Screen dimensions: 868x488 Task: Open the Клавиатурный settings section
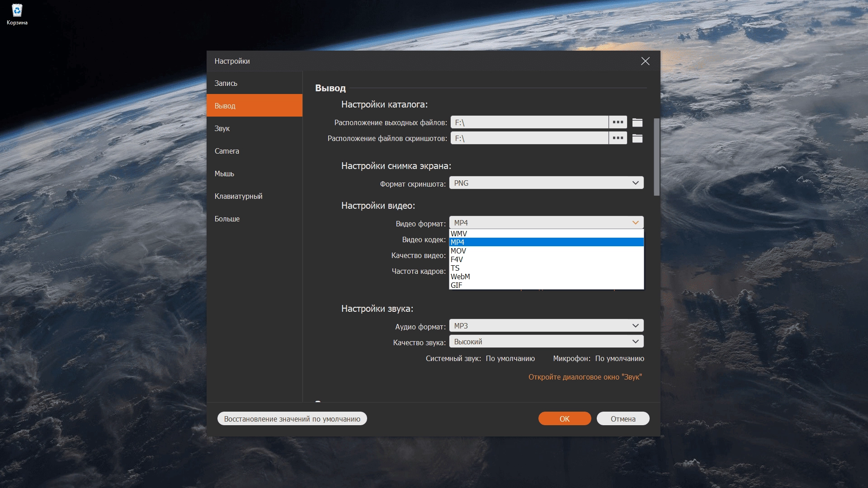(255, 196)
